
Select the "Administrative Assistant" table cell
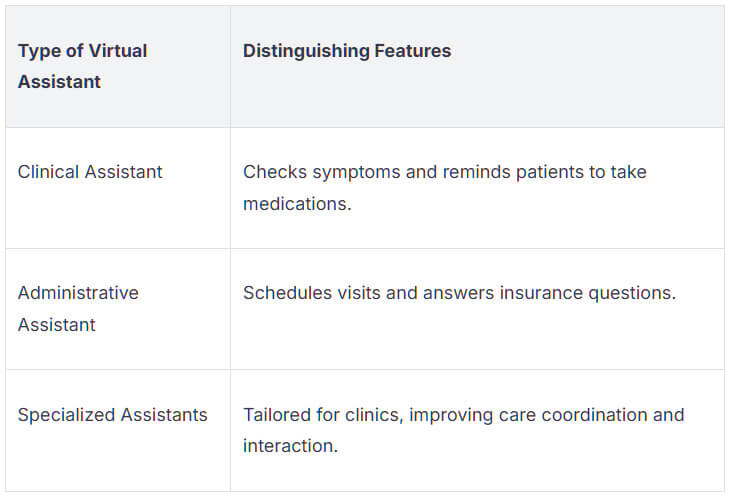(78, 308)
